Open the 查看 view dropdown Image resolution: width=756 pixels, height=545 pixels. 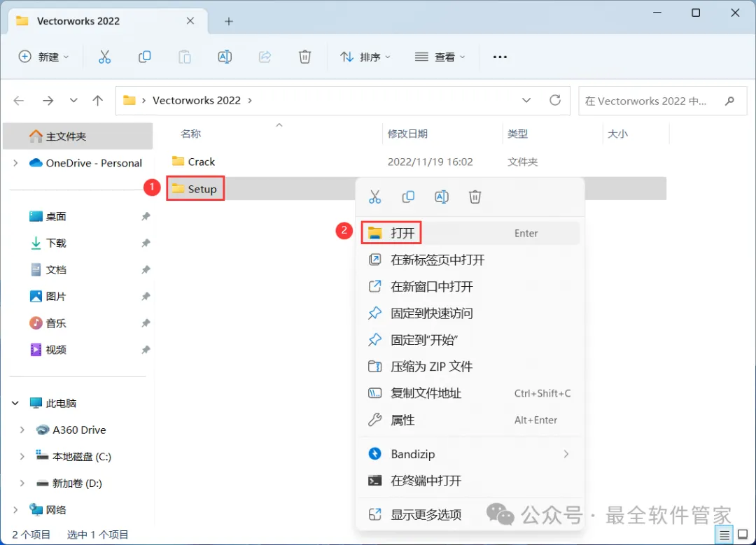pos(440,57)
